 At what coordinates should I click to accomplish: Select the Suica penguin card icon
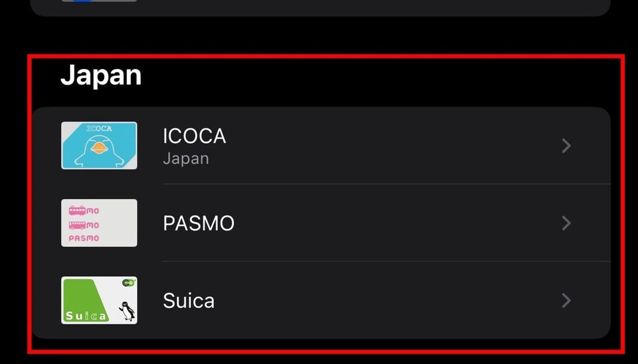click(x=99, y=300)
